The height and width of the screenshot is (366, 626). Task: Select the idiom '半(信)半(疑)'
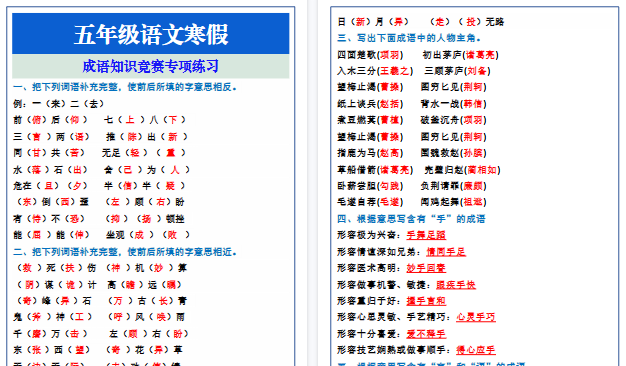point(145,186)
